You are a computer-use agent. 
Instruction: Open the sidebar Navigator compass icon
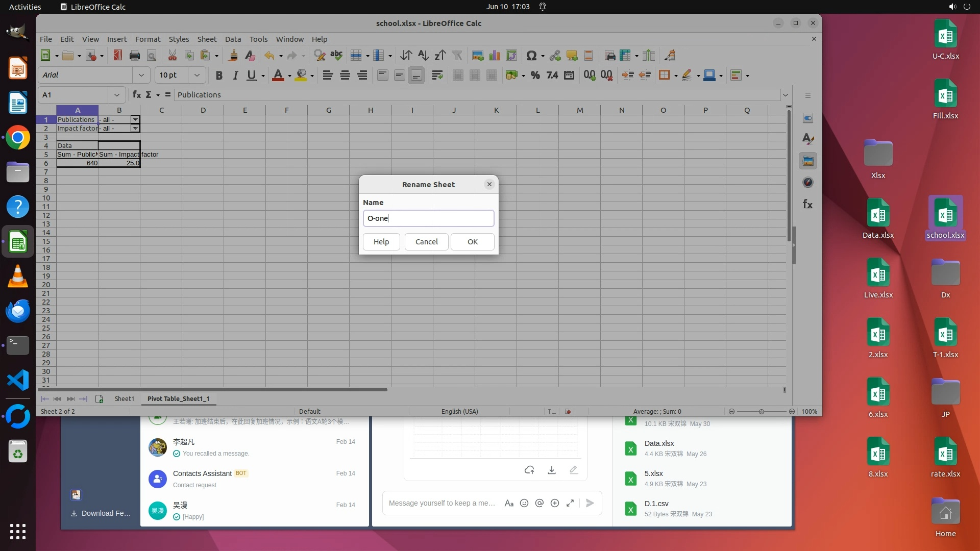point(807,183)
